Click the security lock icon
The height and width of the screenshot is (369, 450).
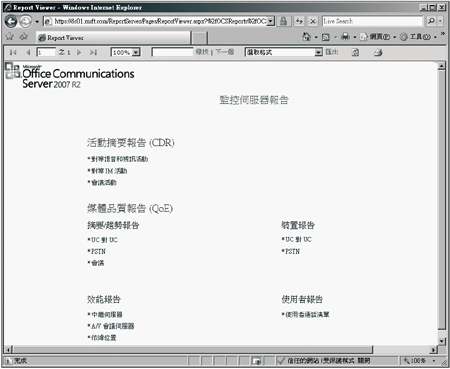click(x=284, y=21)
